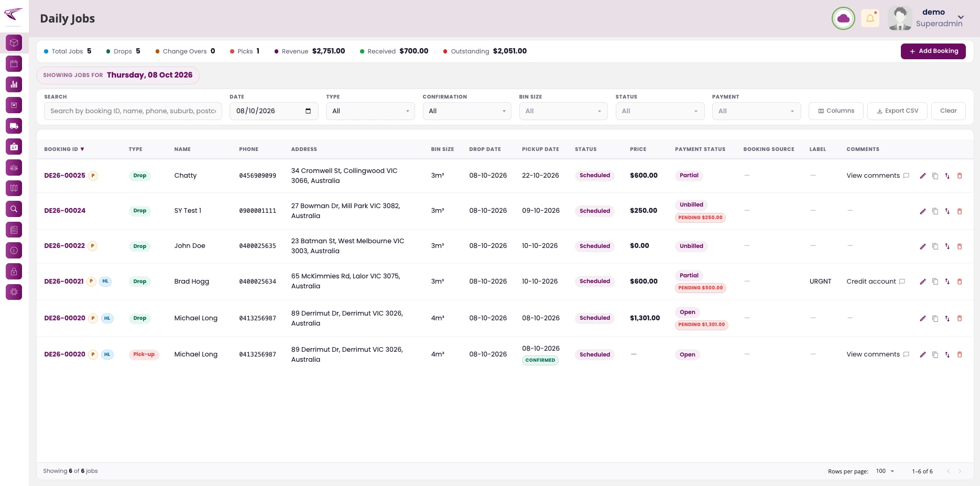Click the URGNT label on Brad Hogg row
Viewport: 980px width, 486px height.
820,282
